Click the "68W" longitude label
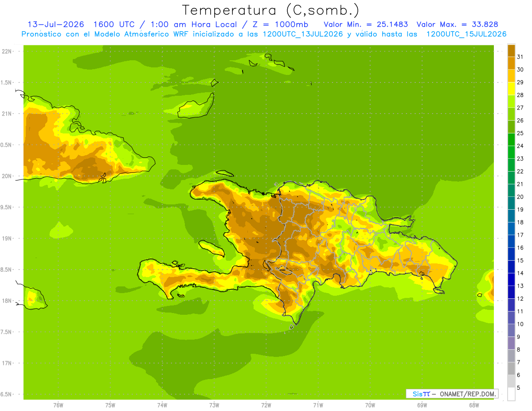Viewport: 532px width, 411px height. pyautogui.click(x=473, y=405)
